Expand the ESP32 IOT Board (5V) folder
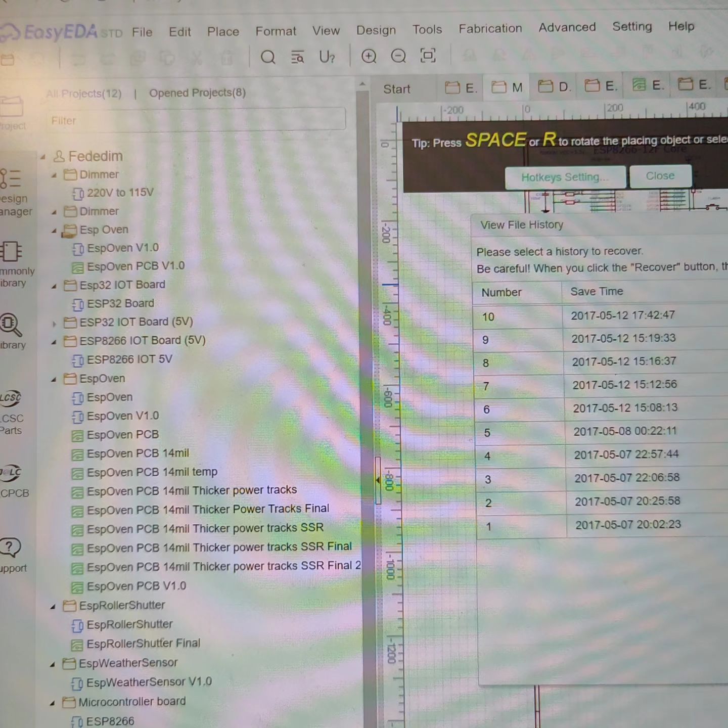The height and width of the screenshot is (728, 728). (54, 324)
